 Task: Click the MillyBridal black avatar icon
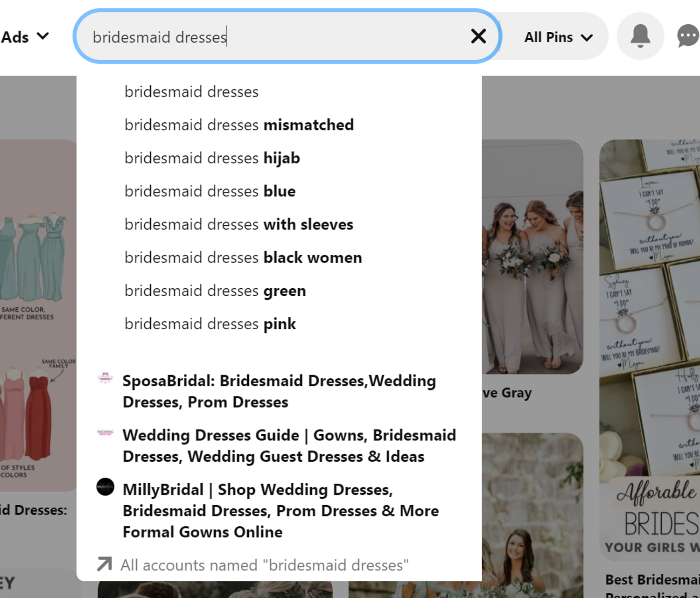105,487
